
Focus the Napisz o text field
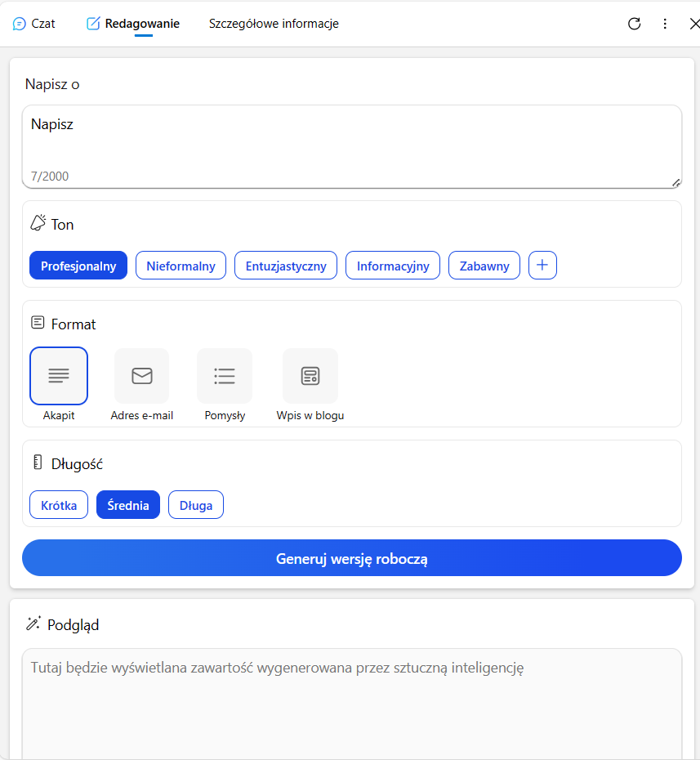point(352,146)
